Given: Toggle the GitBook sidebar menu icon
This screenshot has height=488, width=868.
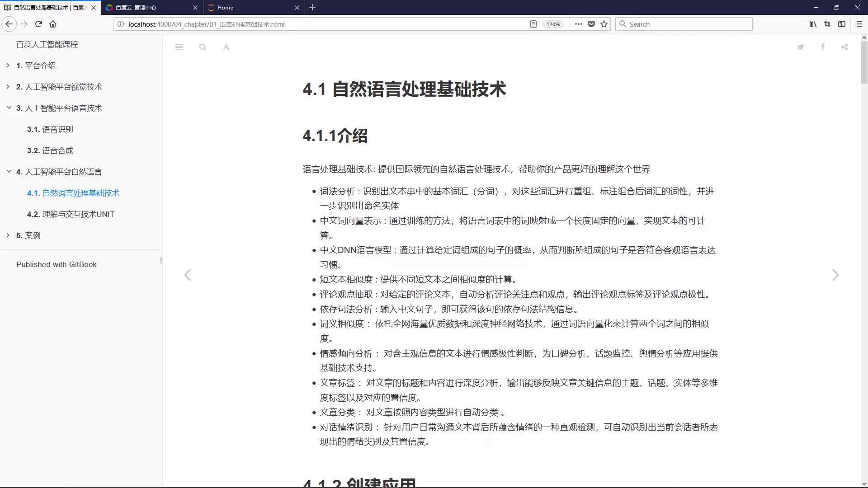Looking at the screenshot, I should point(179,47).
